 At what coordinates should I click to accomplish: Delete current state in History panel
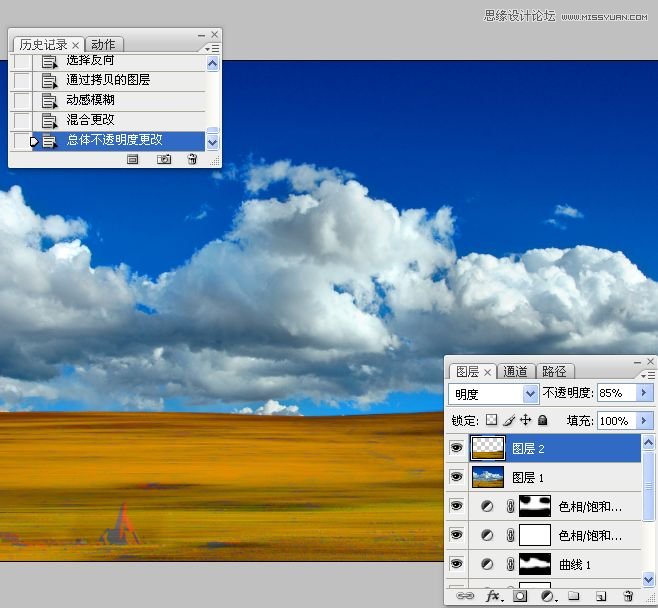(192, 159)
